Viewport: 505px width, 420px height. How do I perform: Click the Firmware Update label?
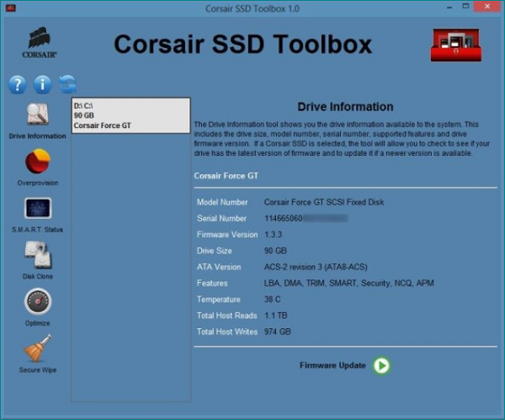click(332, 365)
